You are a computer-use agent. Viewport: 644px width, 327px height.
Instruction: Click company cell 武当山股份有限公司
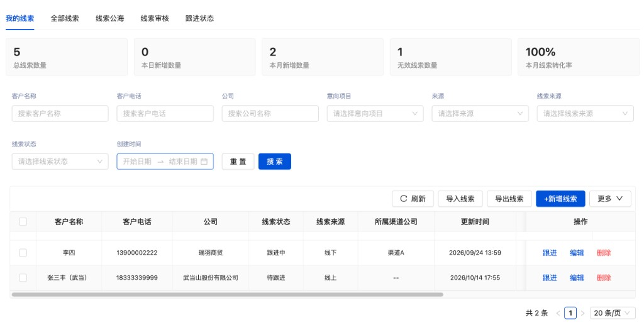211,278
